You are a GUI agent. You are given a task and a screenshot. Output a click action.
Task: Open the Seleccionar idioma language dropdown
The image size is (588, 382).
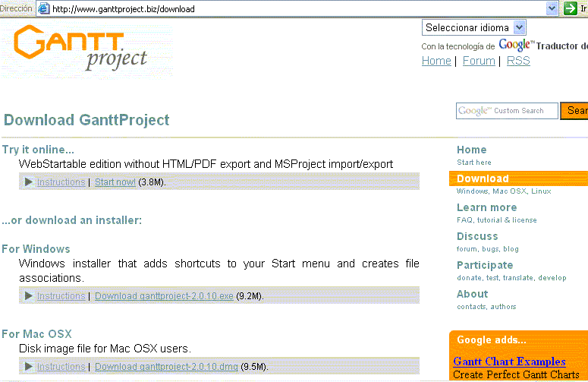[474, 27]
